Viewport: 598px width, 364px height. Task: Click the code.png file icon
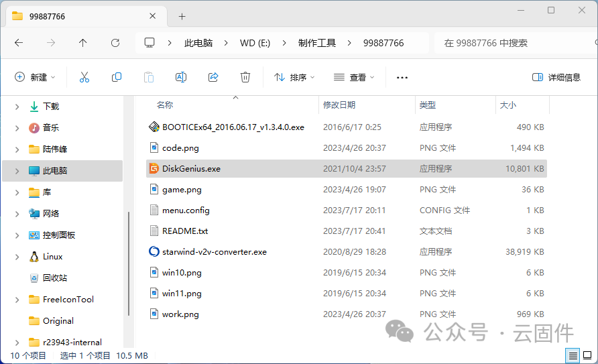pos(154,147)
